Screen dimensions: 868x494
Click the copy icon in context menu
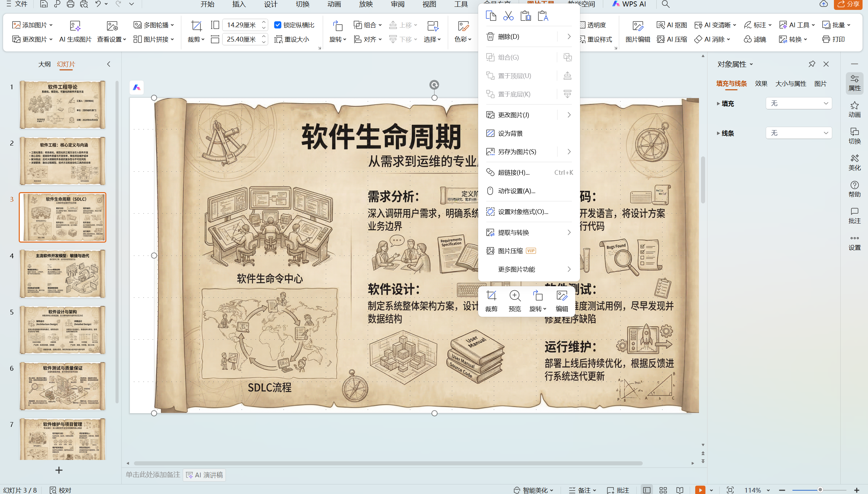[491, 16]
